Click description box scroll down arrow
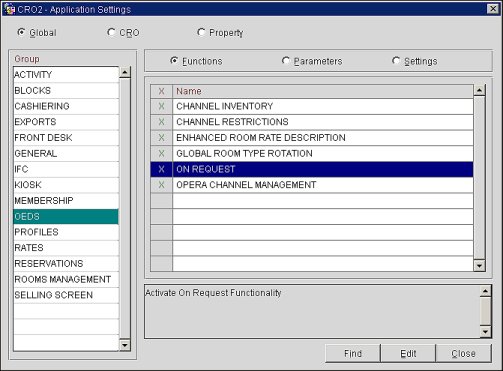The width and height of the screenshot is (503, 371). pos(485,332)
